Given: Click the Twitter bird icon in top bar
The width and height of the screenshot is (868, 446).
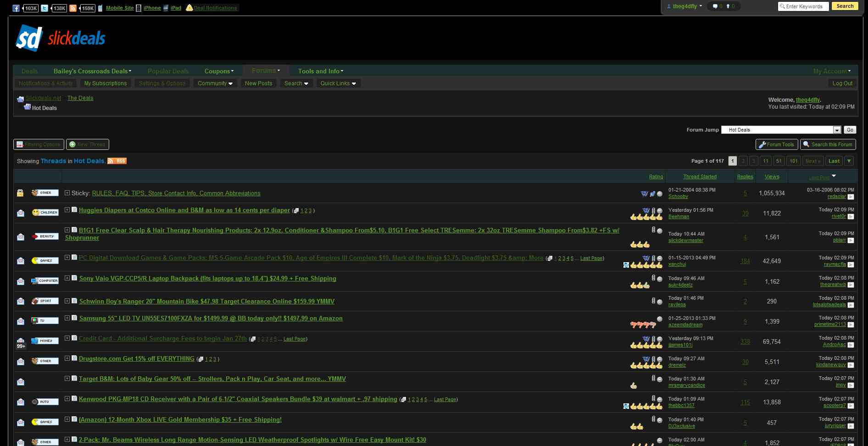Looking at the screenshot, I should point(45,7).
